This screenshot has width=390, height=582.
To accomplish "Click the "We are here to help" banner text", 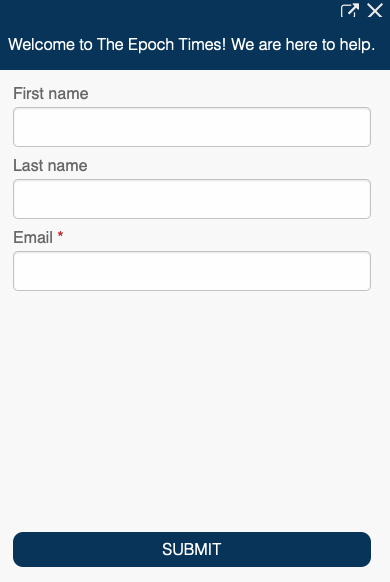I will tap(303, 45).
